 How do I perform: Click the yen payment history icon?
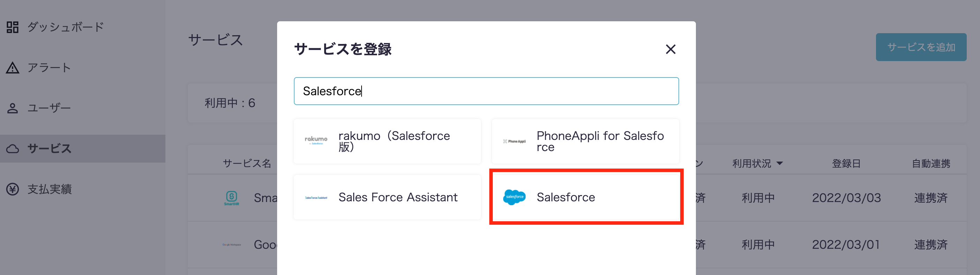pyautogui.click(x=13, y=189)
